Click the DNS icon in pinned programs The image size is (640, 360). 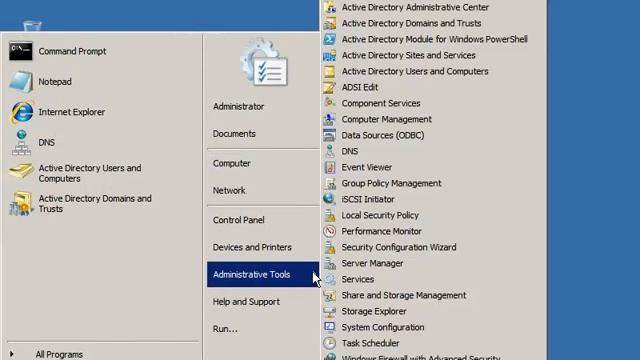click(x=21, y=142)
